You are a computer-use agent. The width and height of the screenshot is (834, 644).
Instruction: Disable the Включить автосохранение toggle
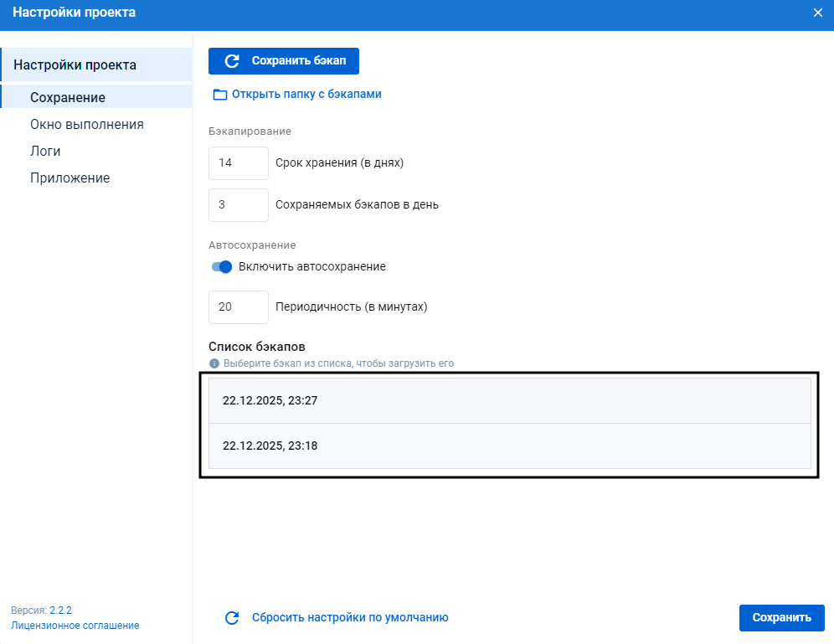coord(222,267)
